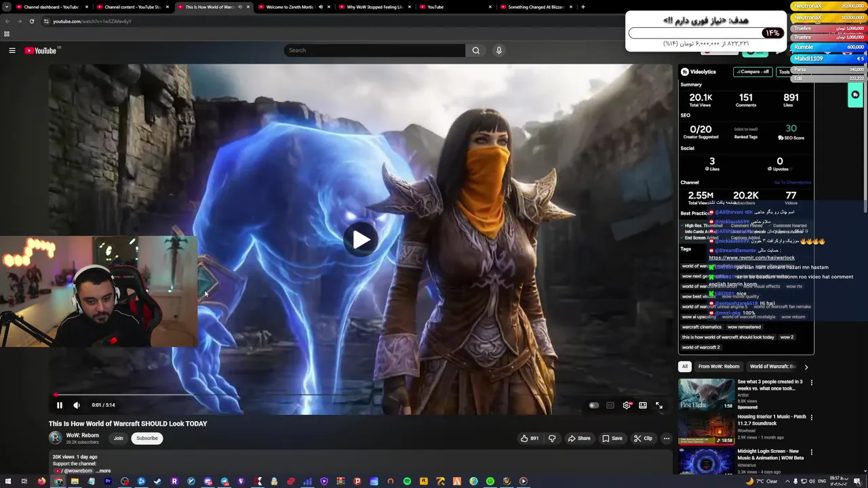
Task: Open Spotify from the taskbar
Action: coord(407,481)
